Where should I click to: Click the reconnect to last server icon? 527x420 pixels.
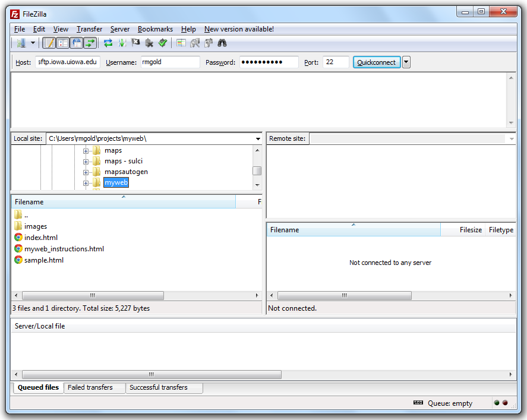[162, 43]
